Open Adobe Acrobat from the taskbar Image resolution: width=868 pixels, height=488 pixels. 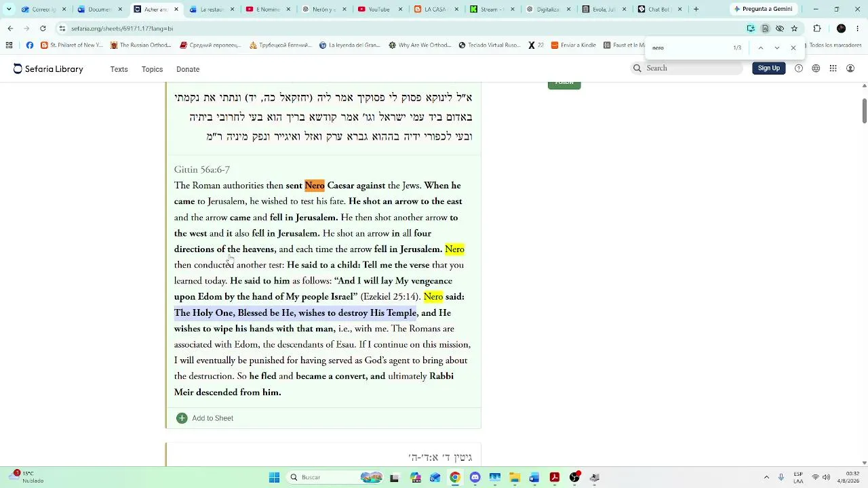click(554, 477)
